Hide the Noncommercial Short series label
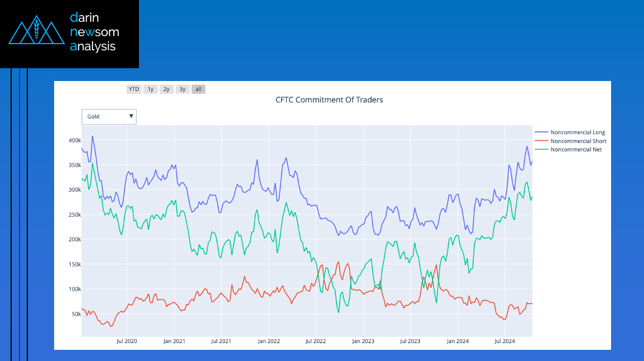644x361 pixels. tap(578, 141)
